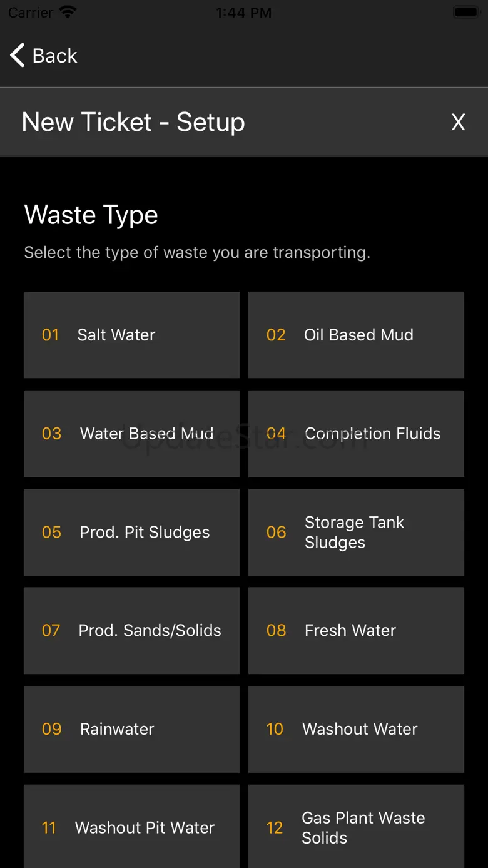The width and height of the screenshot is (488, 868).
Task: Select Prod. Pit Sludges option
Action: [x=131, y=532]
